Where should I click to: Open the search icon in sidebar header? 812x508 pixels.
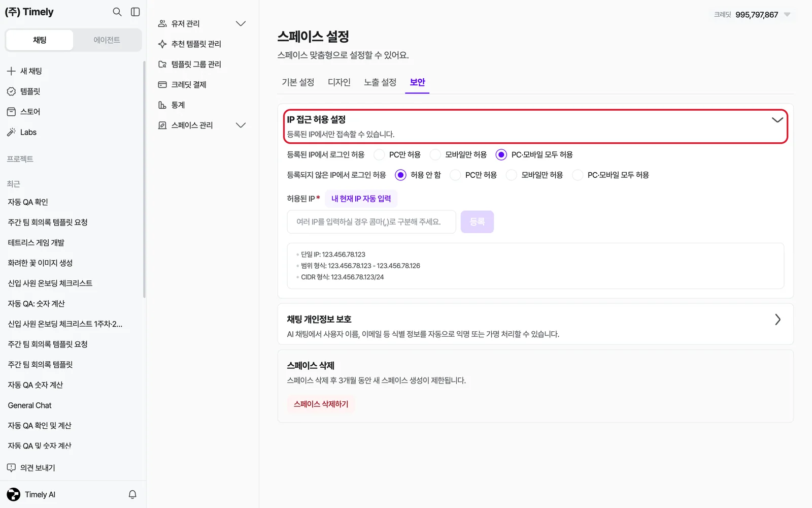tap(117, 12)
